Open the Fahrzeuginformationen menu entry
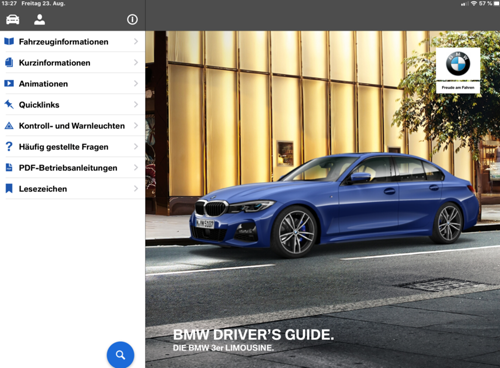The height and width of the screenshot is (368, 500). coord(72,41)
